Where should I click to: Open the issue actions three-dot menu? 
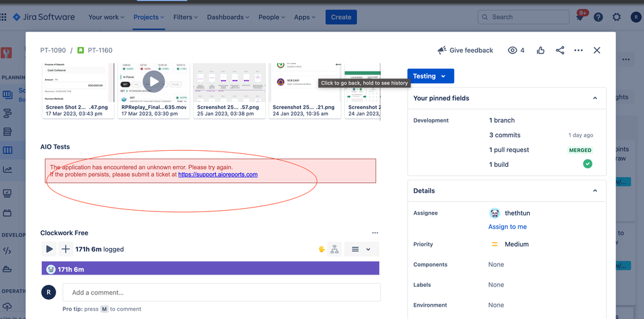(x=578, y=50)
